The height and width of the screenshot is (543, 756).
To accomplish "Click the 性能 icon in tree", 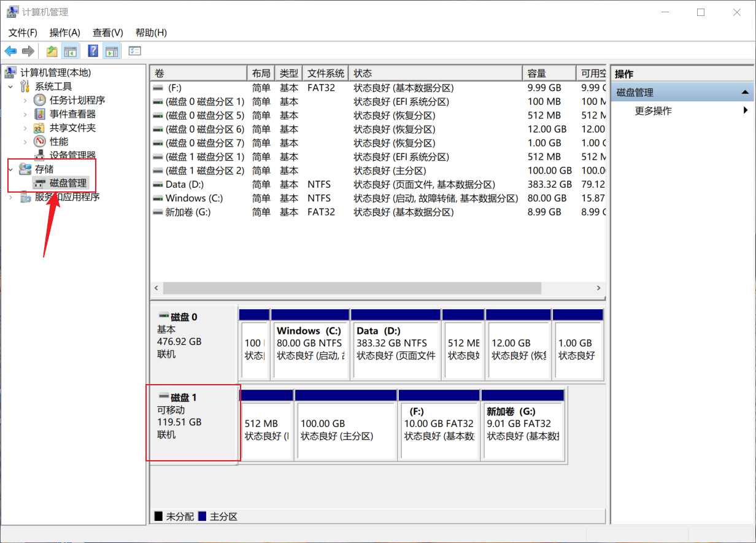I will 39,142.
